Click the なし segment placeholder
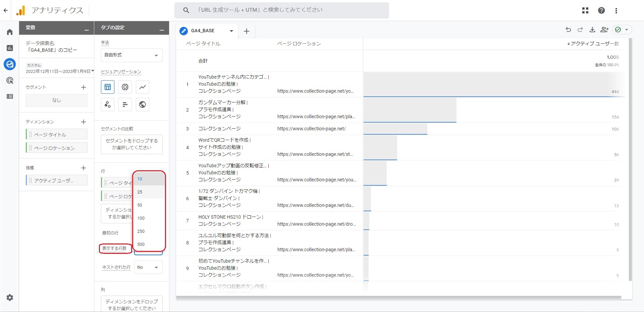The width and height of the screenshot is (644, 312). coord(57,100)
